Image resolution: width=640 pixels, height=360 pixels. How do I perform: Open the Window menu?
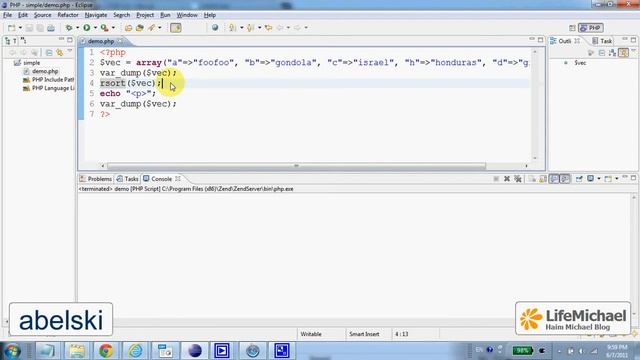187,15
